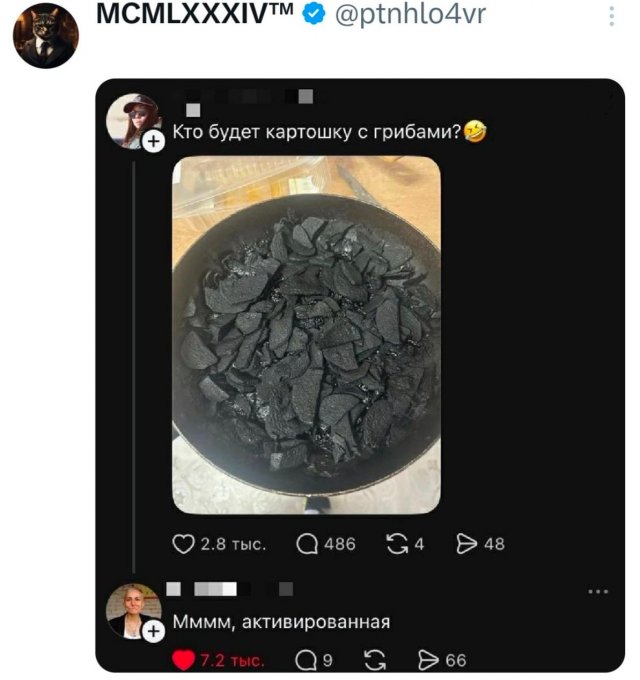Image resolution: width=640 pixels, height=680 pixels.
Task: Open the reply's three-dot options menu
Action: coord(598,592)
